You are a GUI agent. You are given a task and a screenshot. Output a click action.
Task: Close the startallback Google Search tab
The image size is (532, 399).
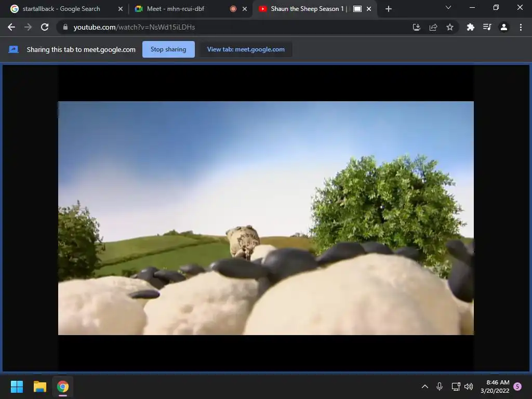(x=121, y=9)
